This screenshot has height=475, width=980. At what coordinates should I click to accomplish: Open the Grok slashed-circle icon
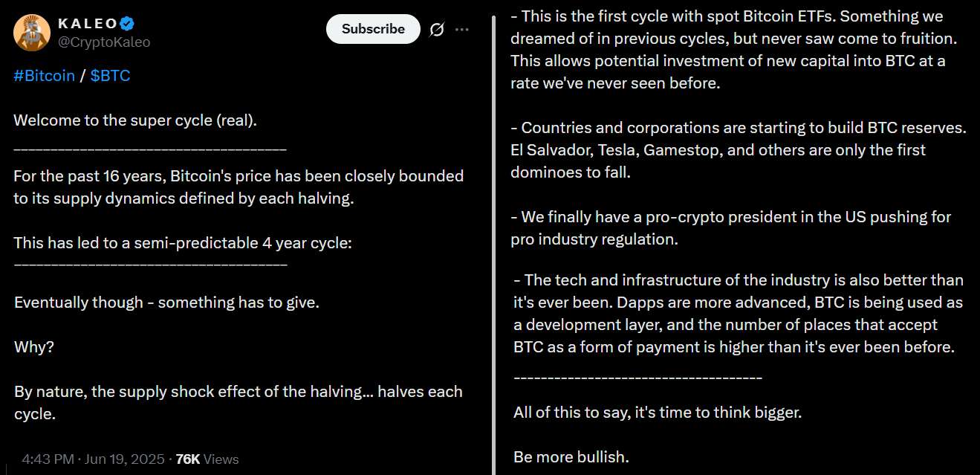point(437,29)
